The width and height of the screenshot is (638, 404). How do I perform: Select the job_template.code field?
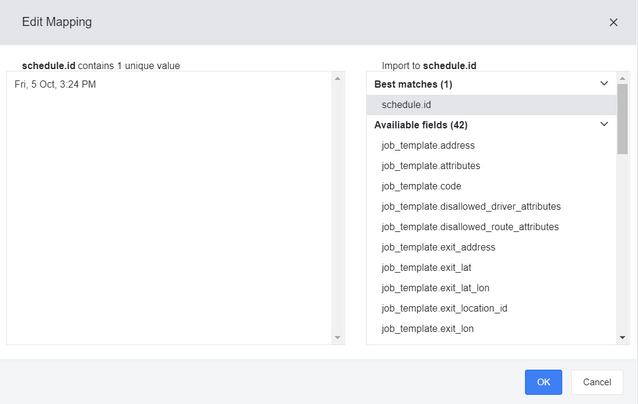click(x=422, y=186)
